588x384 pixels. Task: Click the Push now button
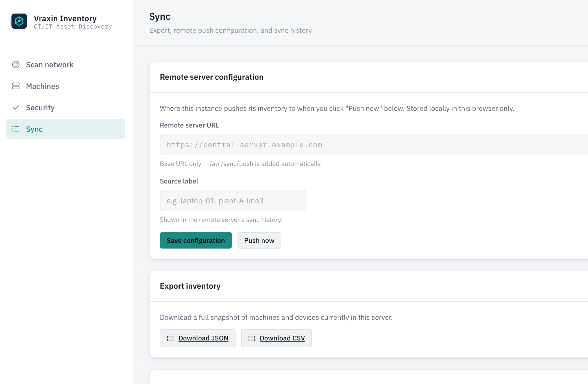pyautogui.click(x=259, y=240)
